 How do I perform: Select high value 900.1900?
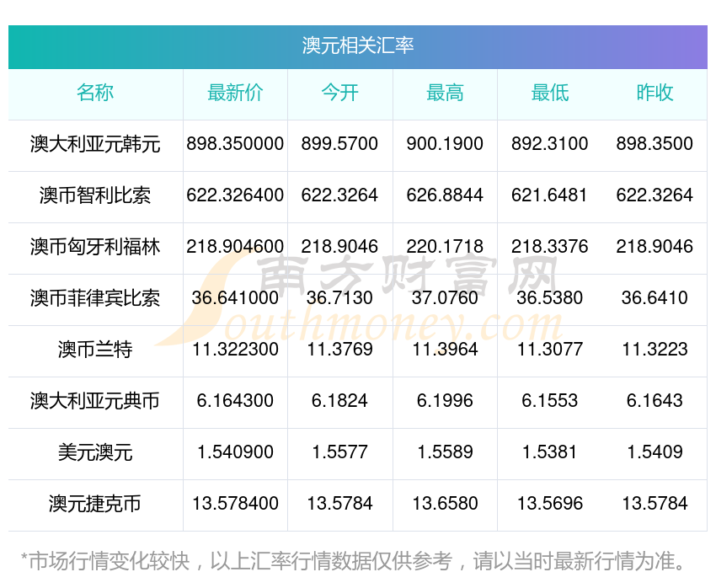pos(445,144)
